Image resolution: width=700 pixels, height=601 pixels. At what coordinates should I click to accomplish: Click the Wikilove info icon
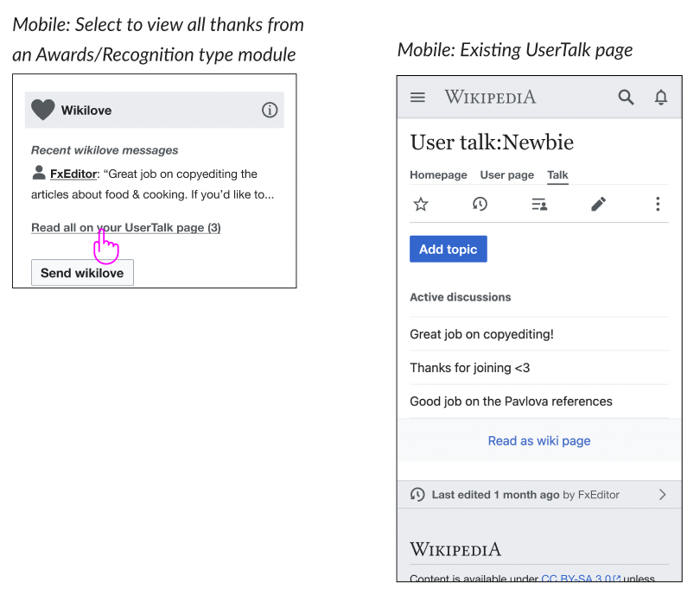click(x=270, y=110)
